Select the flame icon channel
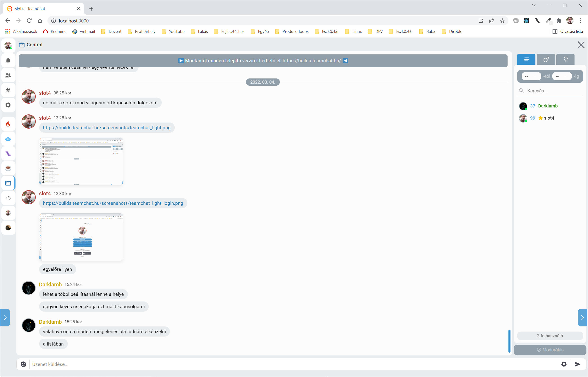The width and height of the screenshot is (588, 377). 8,124
